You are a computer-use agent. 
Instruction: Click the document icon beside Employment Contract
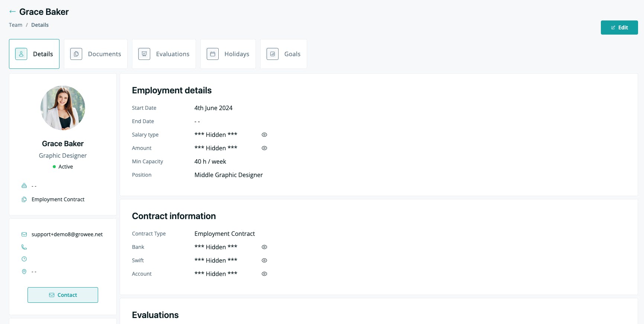(x=24, y=199)
